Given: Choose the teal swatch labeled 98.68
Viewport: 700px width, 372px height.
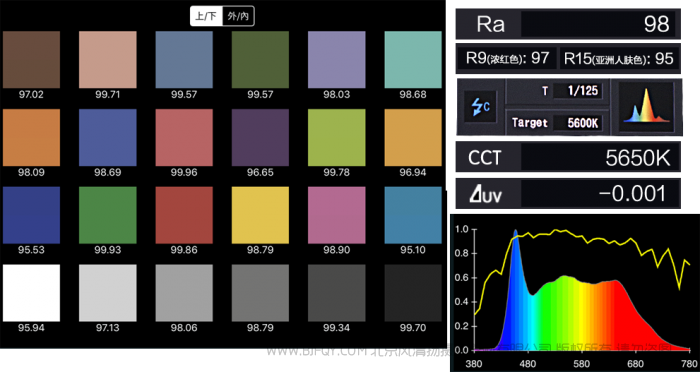Looking at the screenshot, I should pyautogui.click(x=413, y=59).
